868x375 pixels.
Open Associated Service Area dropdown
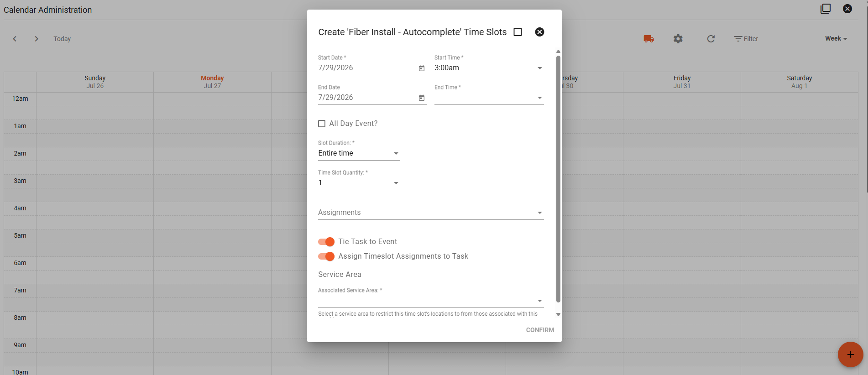click(x=431, y=301)
